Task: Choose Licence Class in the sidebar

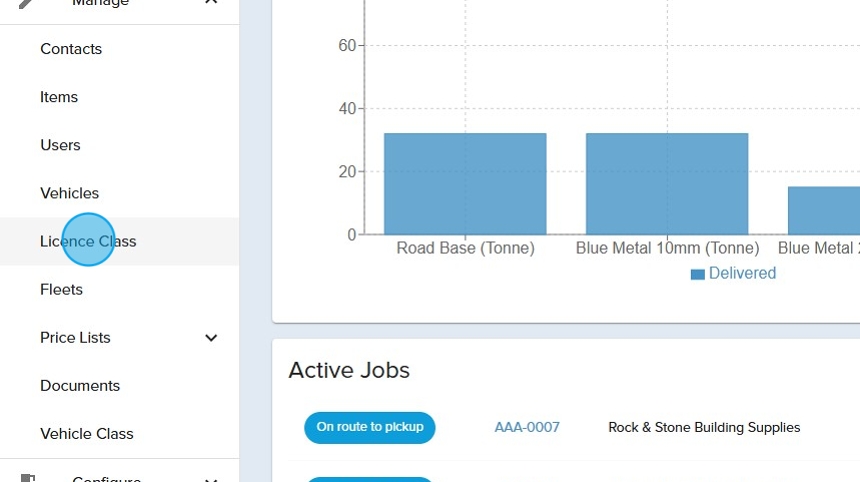Action: click(x=88, y=241)
